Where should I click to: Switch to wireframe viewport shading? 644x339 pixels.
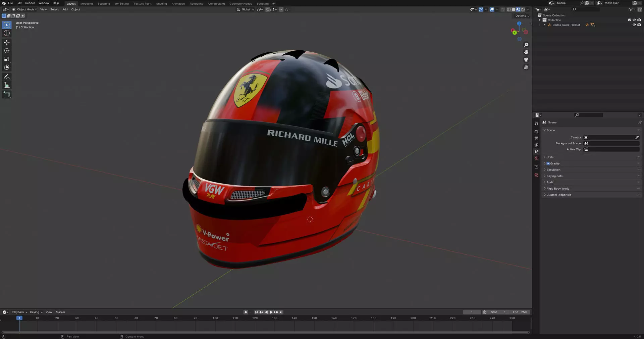509,9
